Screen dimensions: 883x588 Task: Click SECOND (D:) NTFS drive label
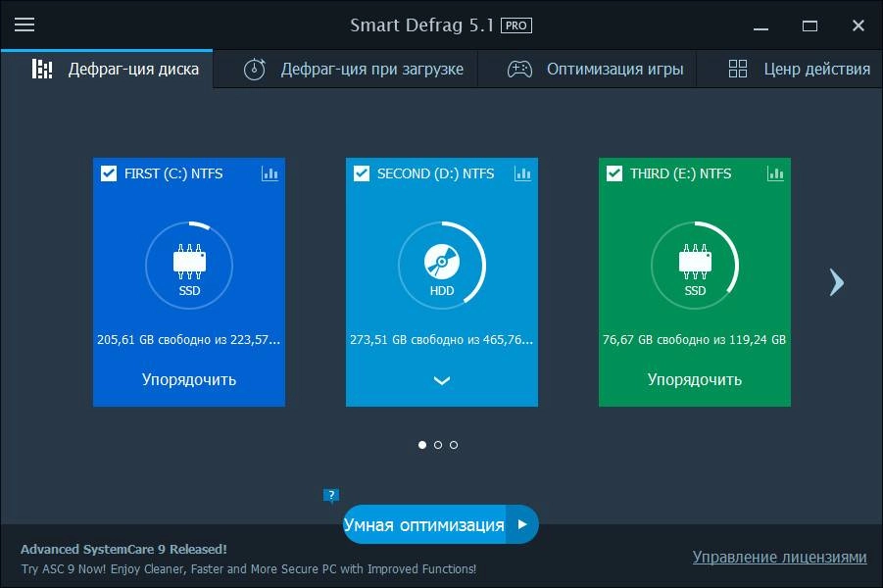[435, 173]
